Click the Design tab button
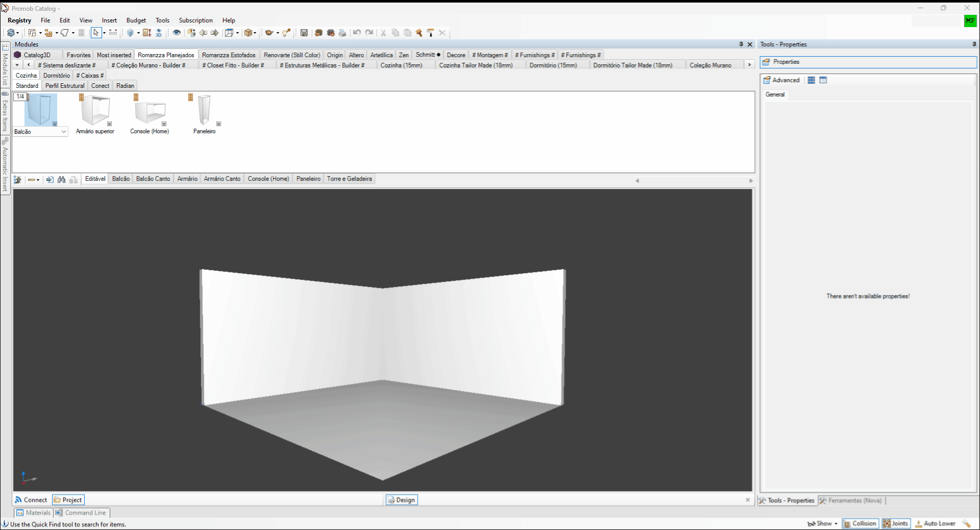The image size is (980, 530). (x=401, y=500)
